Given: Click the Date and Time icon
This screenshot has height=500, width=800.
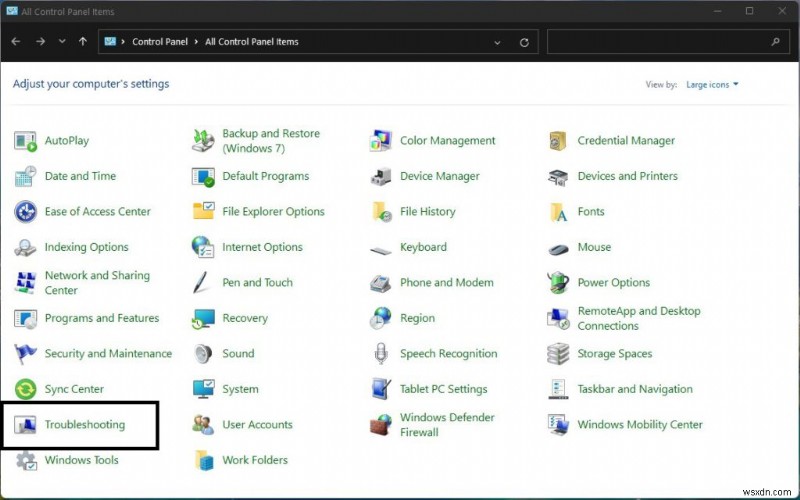Looking at the screenshot, I should (25, 177).
